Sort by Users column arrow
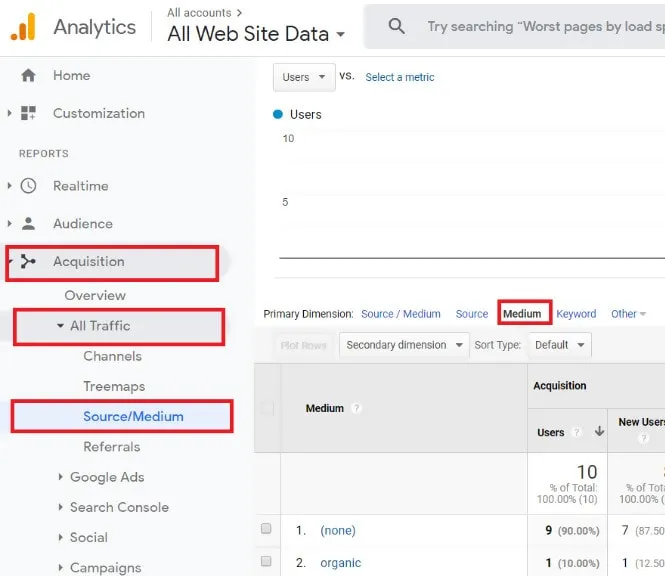The image size is (665, 576). point(599,432)
